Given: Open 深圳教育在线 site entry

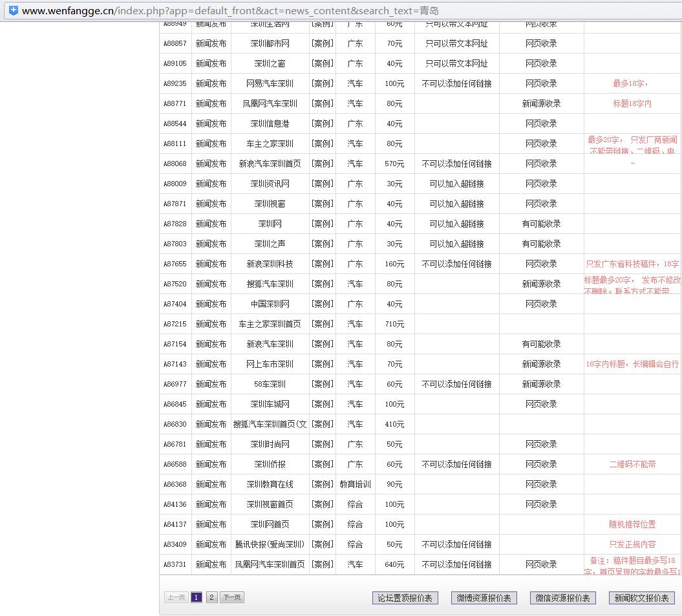Looking at the screenshot, I should click(x=270, y=484).
